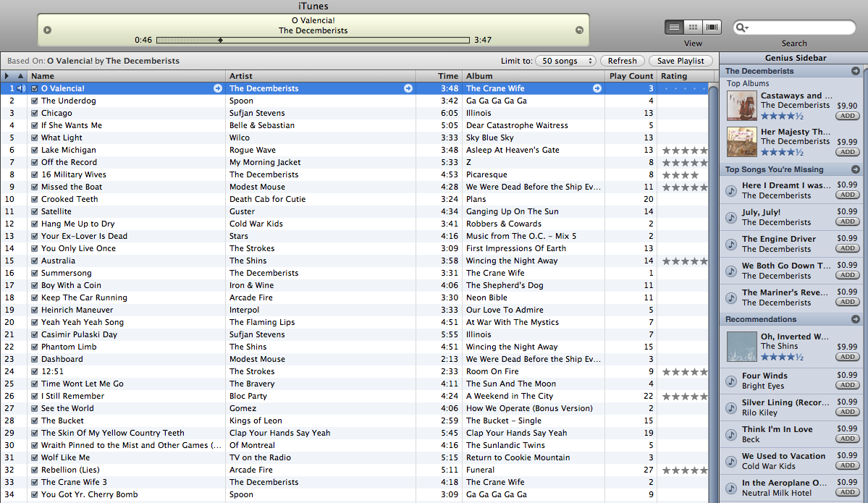
Task: Preview In the Aeroplane Over the Sea song
Action: coord(731,488)
